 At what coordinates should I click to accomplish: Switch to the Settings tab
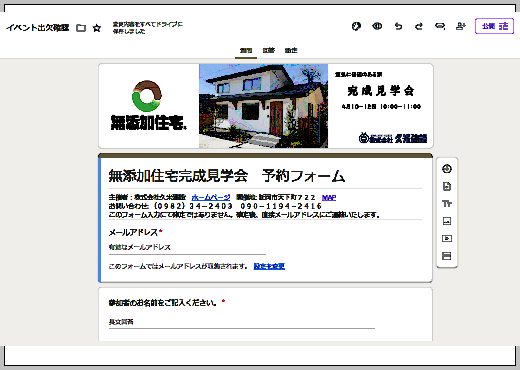pyautogui.click(x=291, y=50)
